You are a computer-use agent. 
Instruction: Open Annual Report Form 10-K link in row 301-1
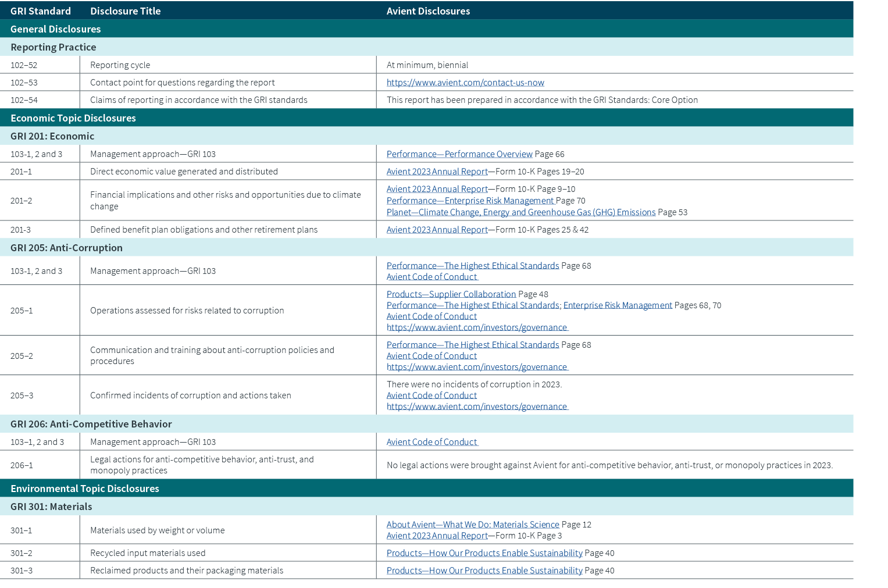click(437, 535)
